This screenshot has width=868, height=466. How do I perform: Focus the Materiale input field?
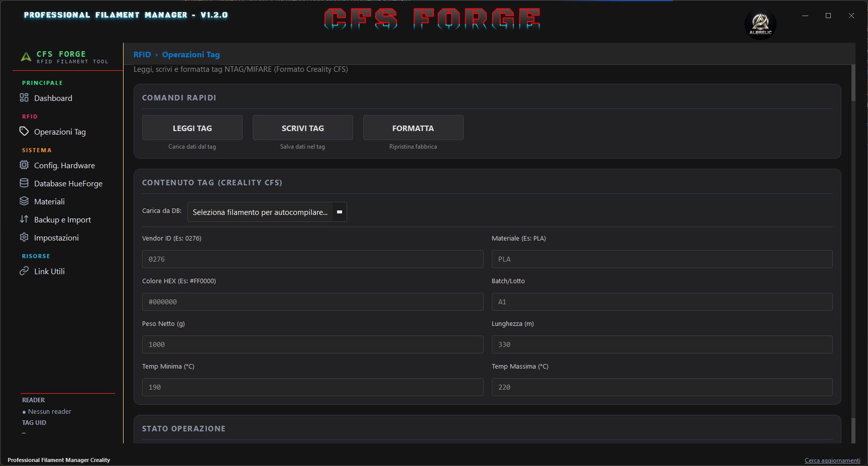point(662,259)
